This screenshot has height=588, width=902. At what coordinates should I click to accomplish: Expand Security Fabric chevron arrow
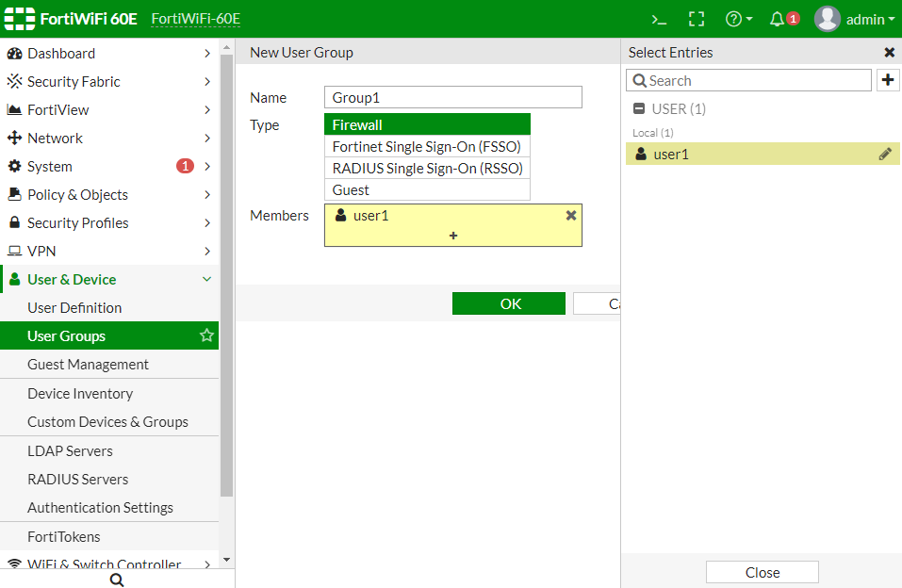click(207, 82)
